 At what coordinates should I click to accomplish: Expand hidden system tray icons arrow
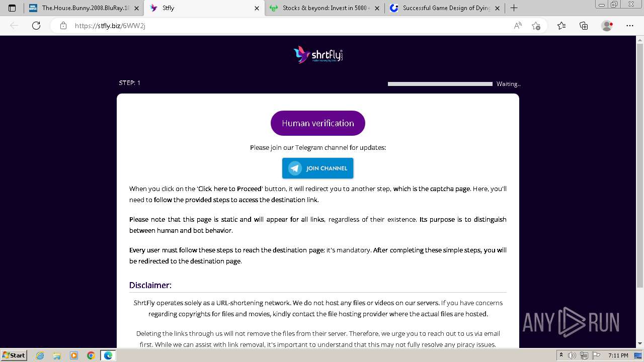coord(561,355)
